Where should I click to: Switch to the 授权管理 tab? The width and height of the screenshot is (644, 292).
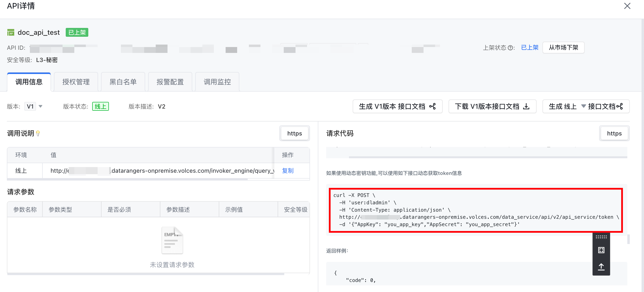[x=76, y=82]
